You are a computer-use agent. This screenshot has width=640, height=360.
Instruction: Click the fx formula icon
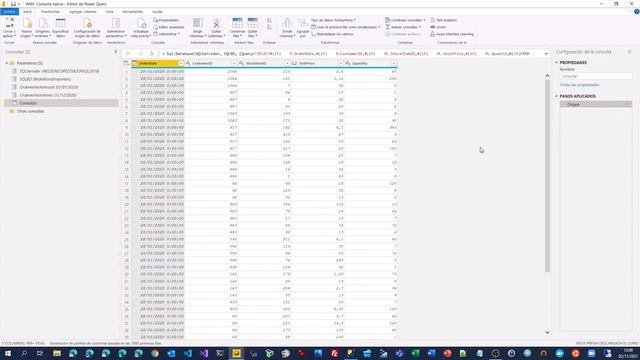pyautogui.click(x=152, y=53)
